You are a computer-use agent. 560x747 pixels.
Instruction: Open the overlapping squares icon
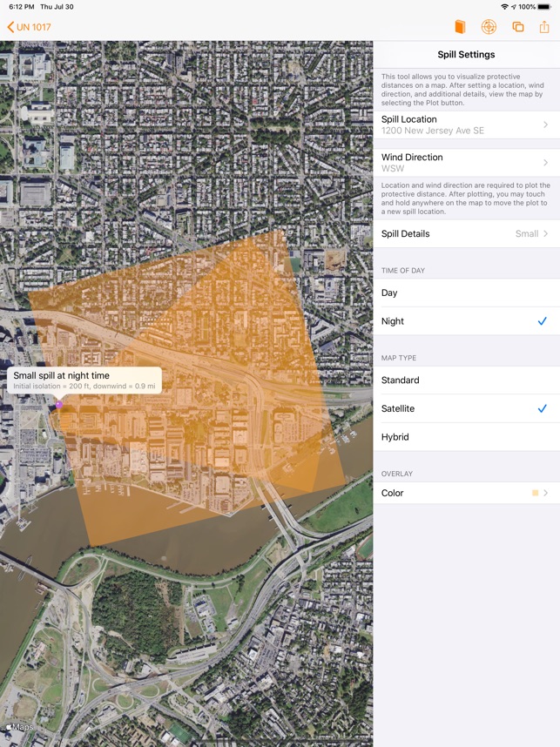518,27
